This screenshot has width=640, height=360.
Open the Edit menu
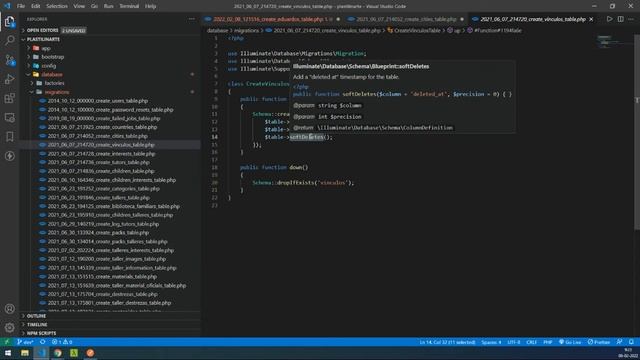click(x=36, y=6)
